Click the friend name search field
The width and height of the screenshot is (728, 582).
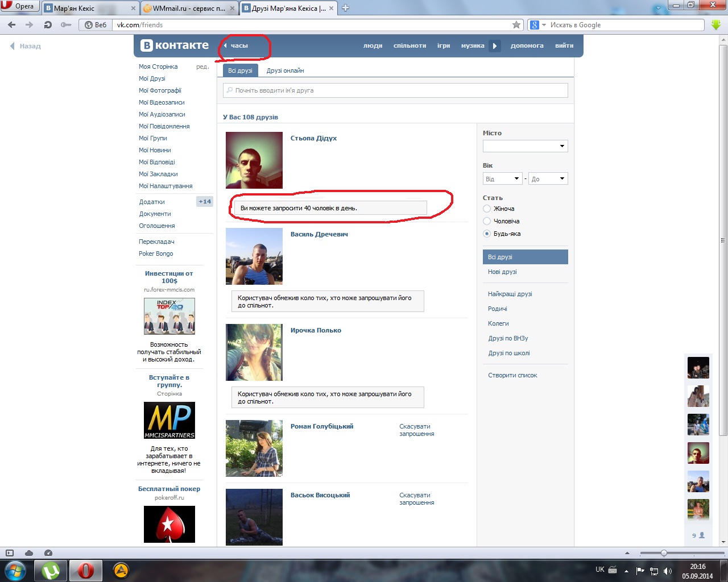tap(395, 90)
